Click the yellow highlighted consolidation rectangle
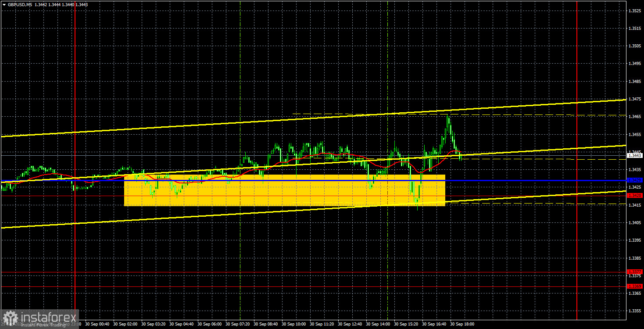This screenshot has height=329, width=644. pyautogui.click(x=285, y=190)
